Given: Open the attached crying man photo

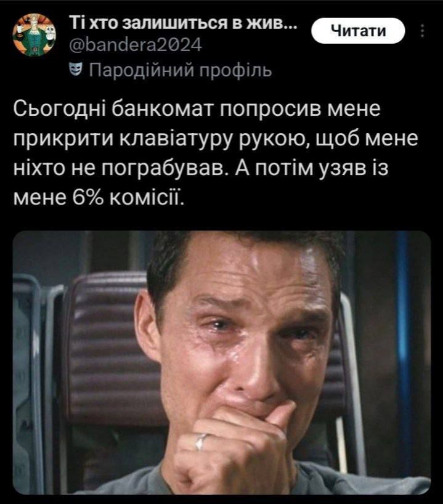Looking at the screenshot, I should coord(222,362).
